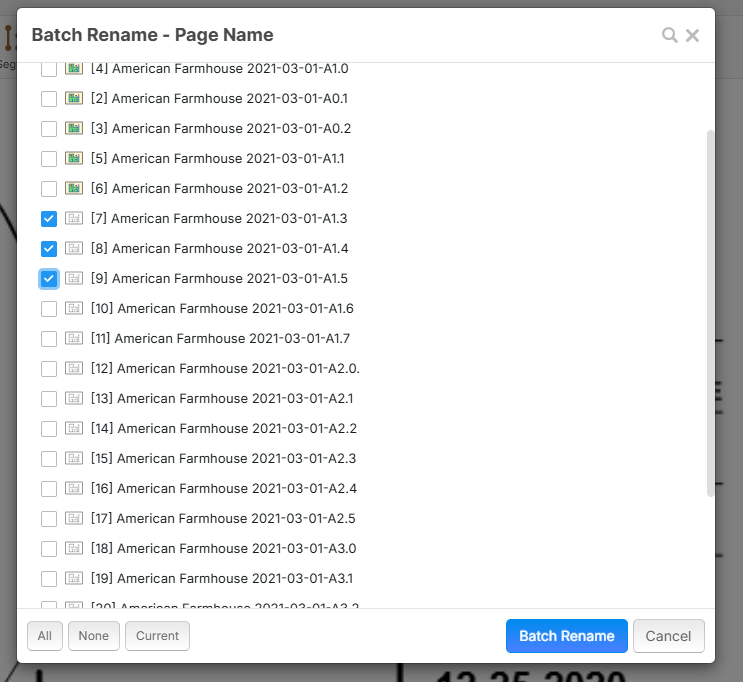Click the gray page icon for page [19]
This screenshot has height=682, width=743.
click(73, 578)
